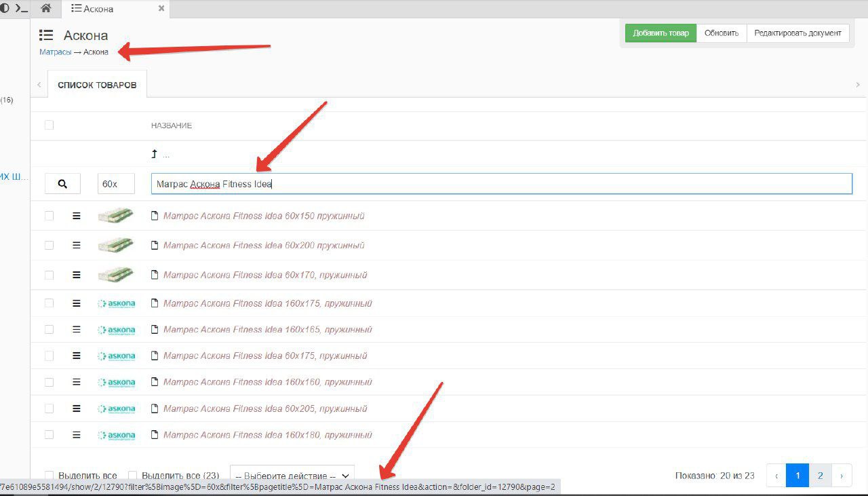
Task: Open Матрас Аскона Fitness idea 60x205, пружинный
Action: coord(265,408)
